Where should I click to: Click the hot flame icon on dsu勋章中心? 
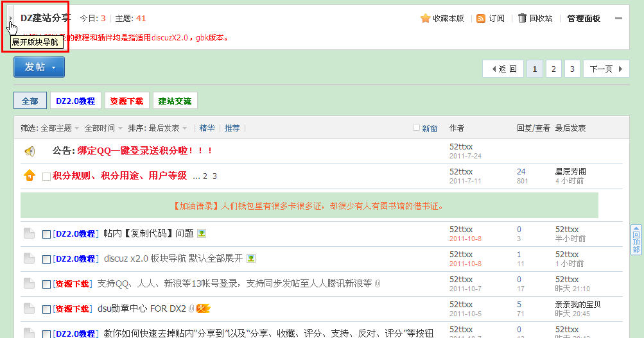pos(203,308)
